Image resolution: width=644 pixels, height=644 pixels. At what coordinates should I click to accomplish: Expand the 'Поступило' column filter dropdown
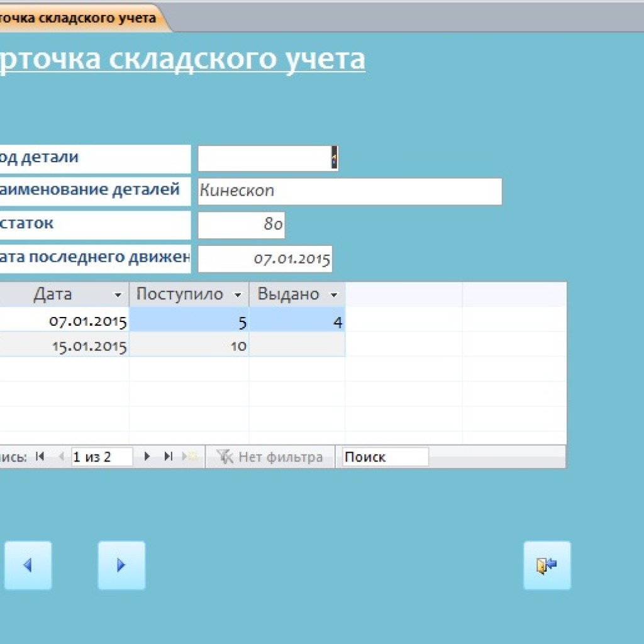[x=238, y=295]
